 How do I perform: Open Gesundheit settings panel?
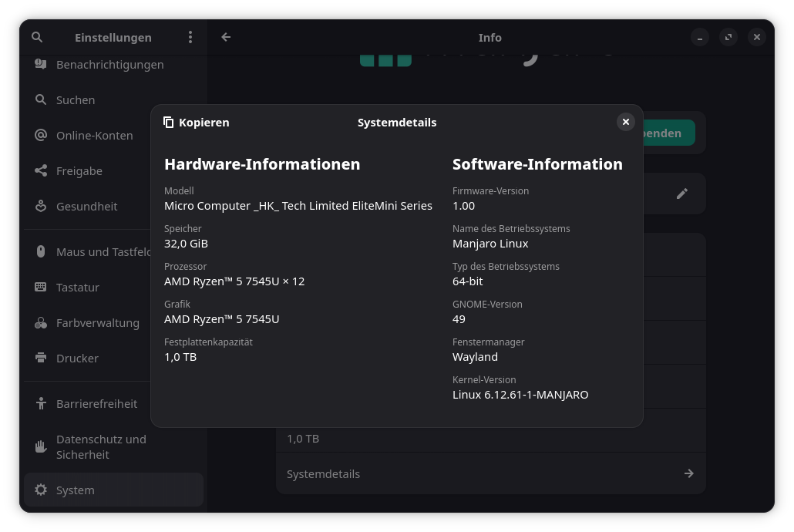pyautogui.click(x=86, y=207)
